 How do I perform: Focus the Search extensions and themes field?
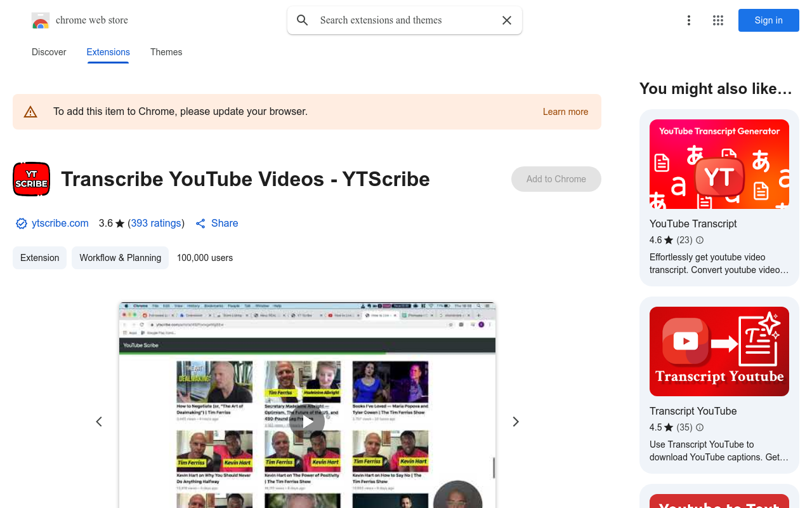405,20
